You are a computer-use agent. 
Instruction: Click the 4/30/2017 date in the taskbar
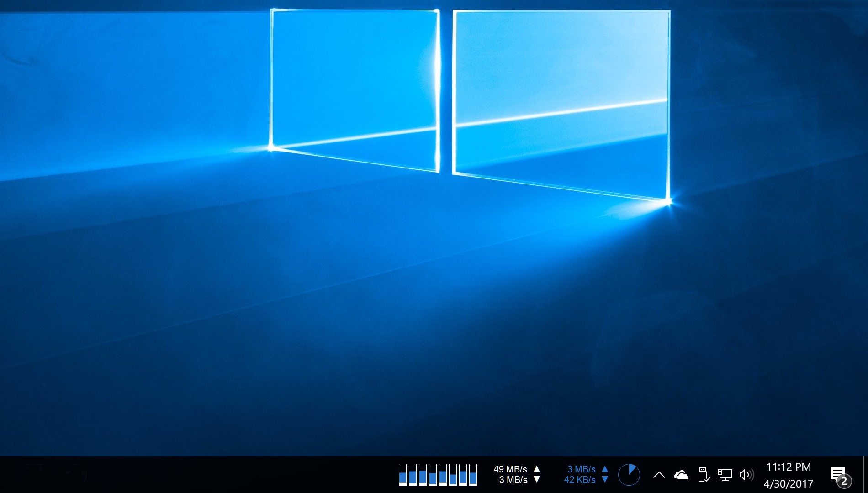(789, 483)
